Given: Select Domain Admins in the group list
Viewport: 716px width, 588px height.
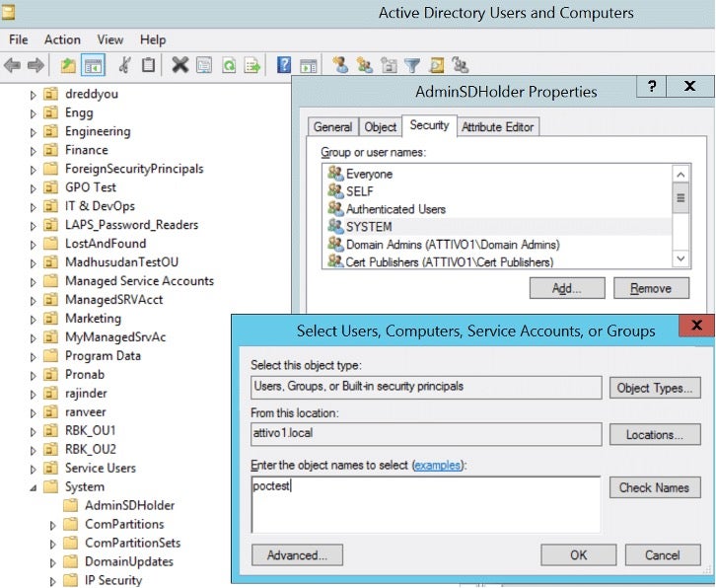Looking at the screenshot, I should (x=453, y=245).
